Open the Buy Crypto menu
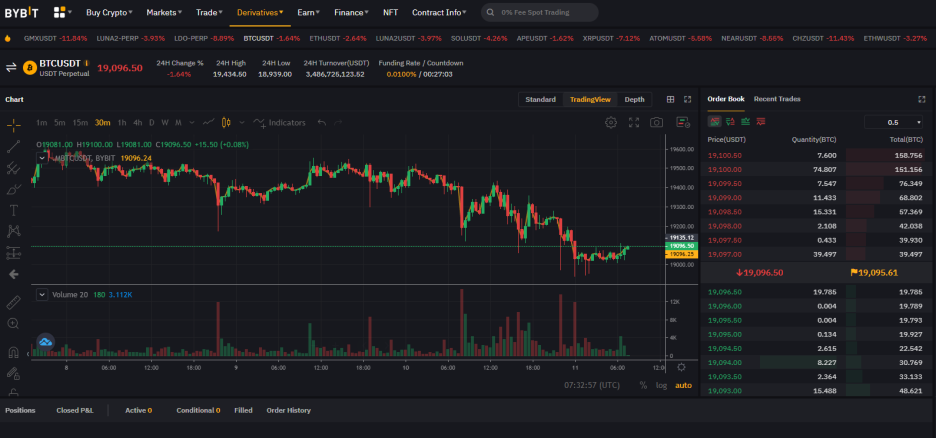Image resolution: width=936 pixels, height=438 pixels. click(109, 12)
